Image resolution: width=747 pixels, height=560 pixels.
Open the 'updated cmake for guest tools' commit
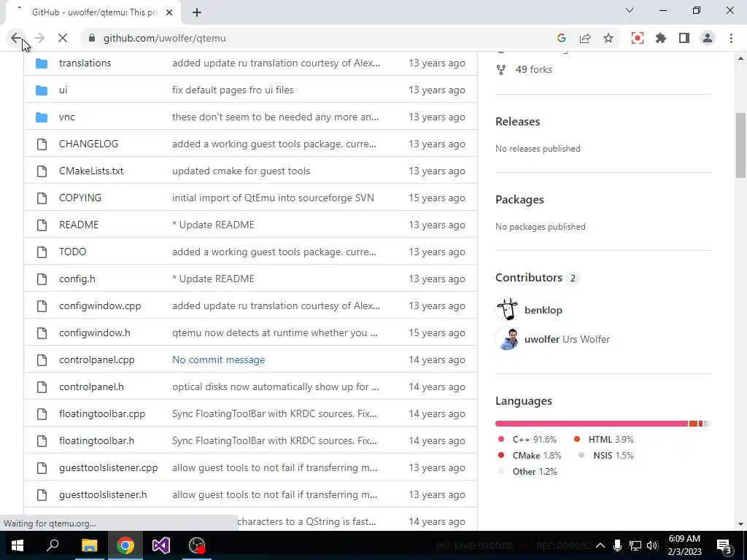point(241,171)
